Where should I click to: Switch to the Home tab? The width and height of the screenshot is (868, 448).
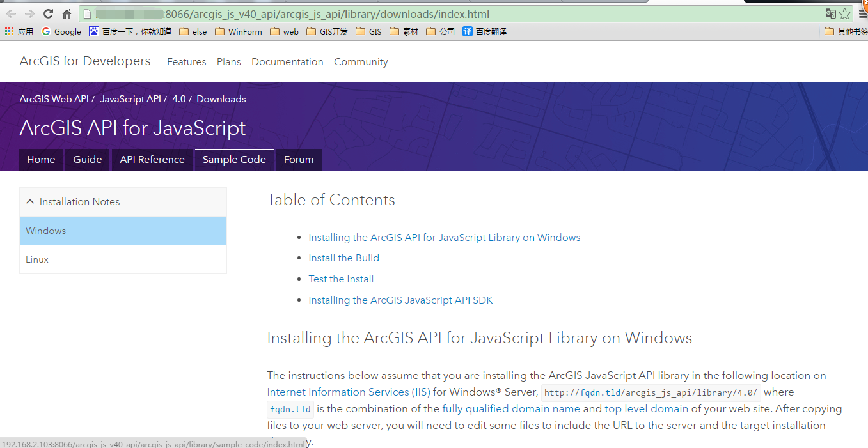41,160
